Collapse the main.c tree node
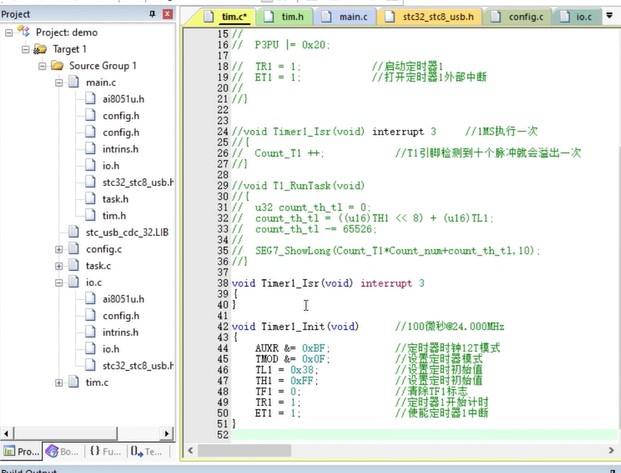The image size is (621, 473). point(60,83)
